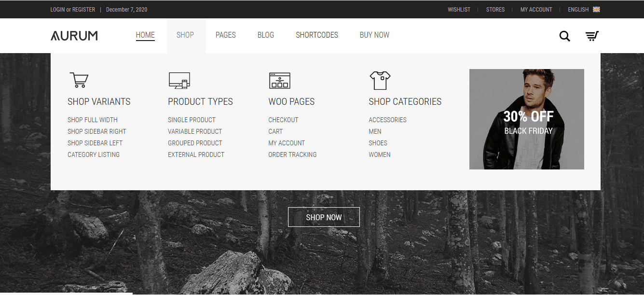Go to Cart page in Woo Pages

(275, 131)
